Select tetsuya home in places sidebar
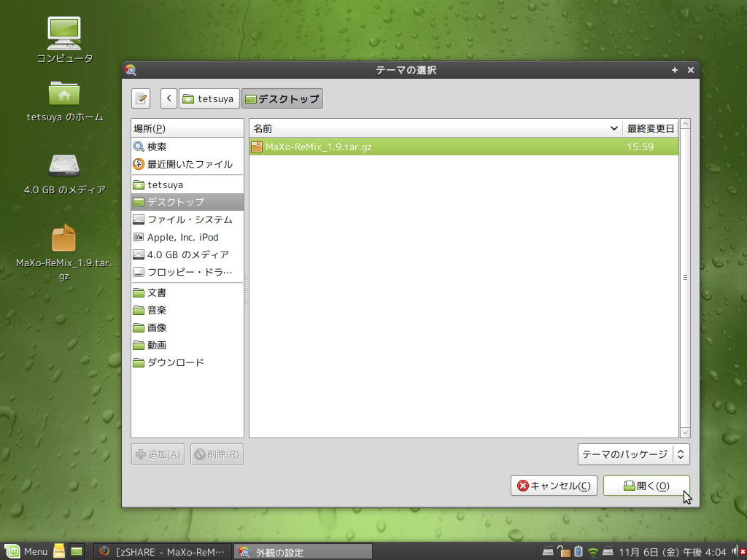 187,184
